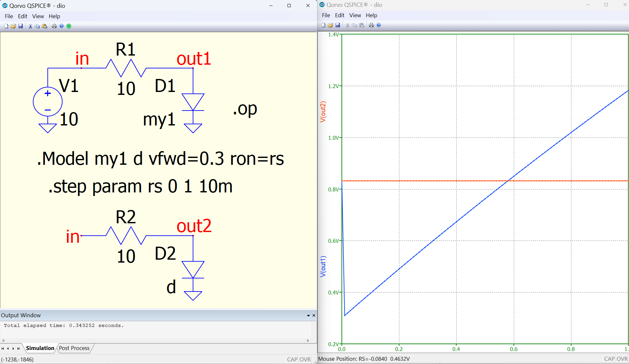The image size is (629, 364).
Task: Click New file icon in waveform window toolbar
Action: (323, 25)
